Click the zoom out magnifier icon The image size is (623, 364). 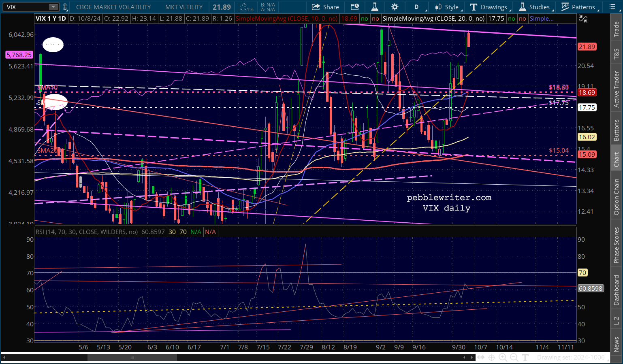514,357
